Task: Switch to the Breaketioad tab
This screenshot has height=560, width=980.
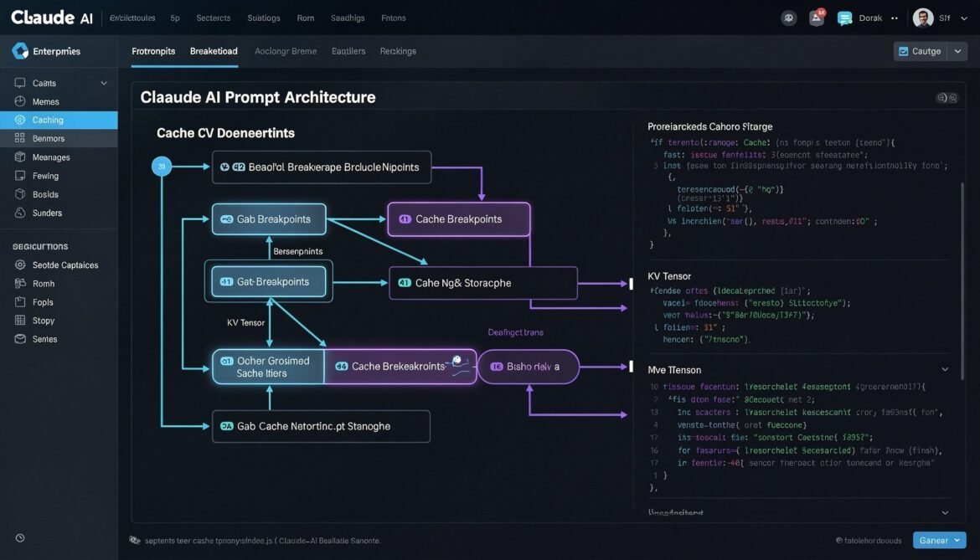Action: 213,50
